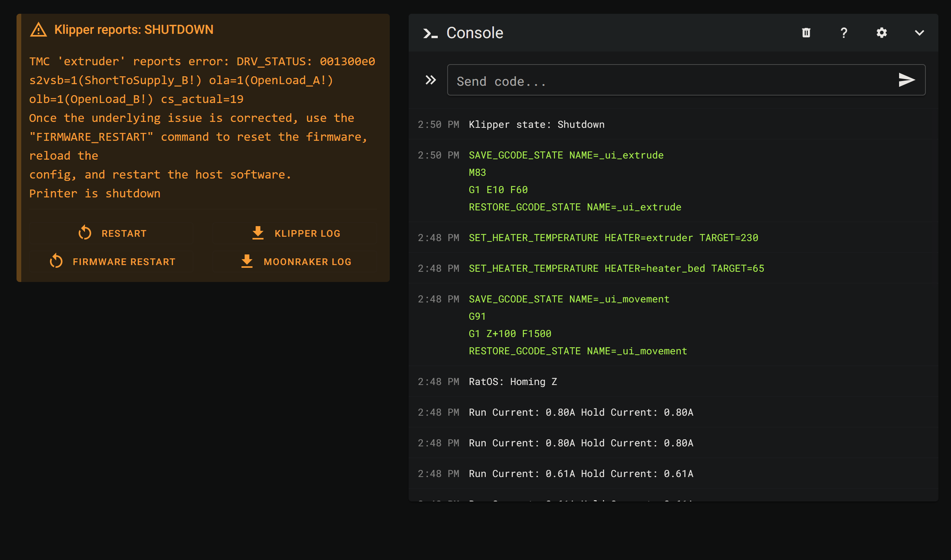Click the RatOS: Homing Z message
Viewport: 951px width, 560px height.
[512, 382]
